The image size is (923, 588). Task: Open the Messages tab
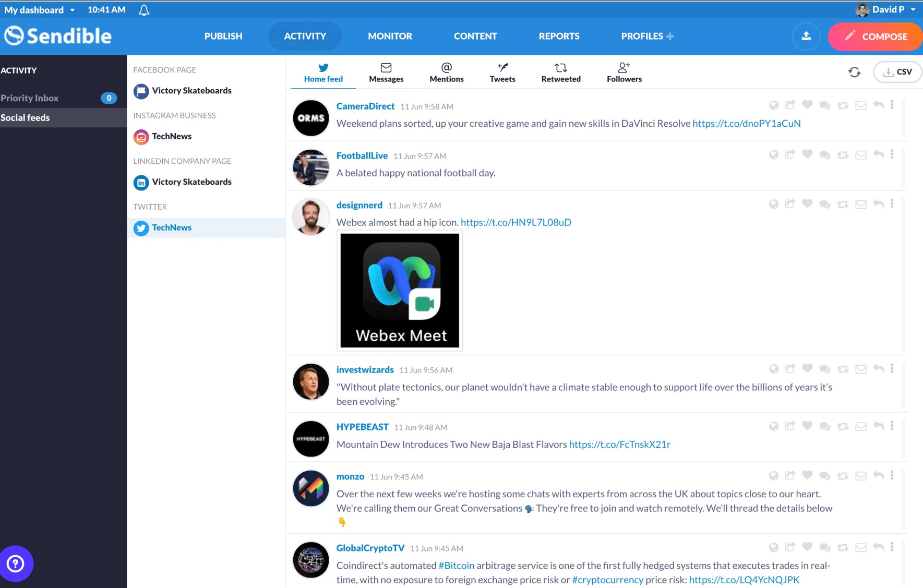point(386,73)
